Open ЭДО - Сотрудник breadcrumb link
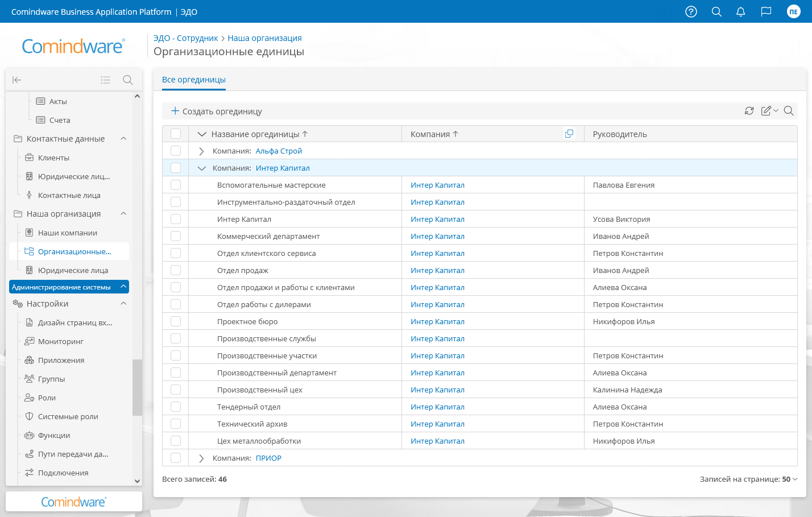The width and height of the screenshot is (812, 517). point(185,38)
